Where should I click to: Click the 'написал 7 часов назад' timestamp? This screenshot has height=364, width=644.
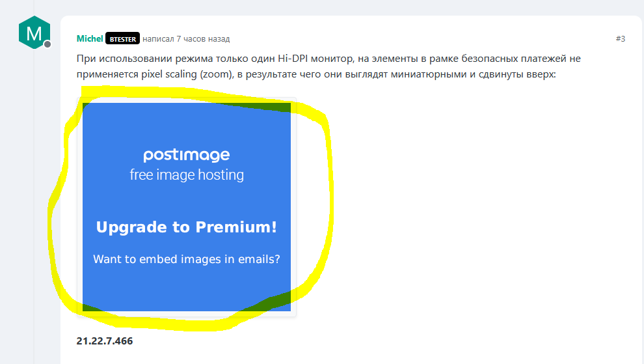[186, 38]
